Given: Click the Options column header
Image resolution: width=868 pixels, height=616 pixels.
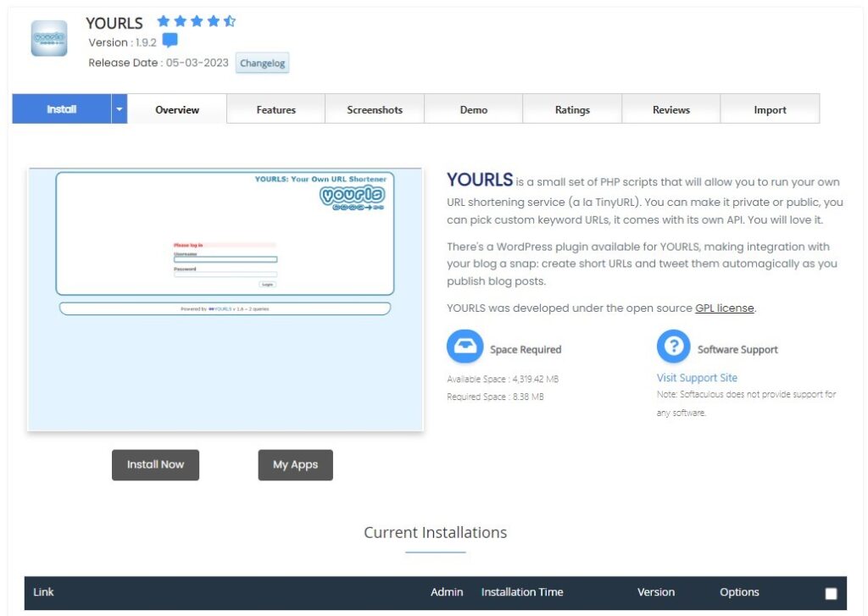Looking at the screenshot, I should pos(739,592).
